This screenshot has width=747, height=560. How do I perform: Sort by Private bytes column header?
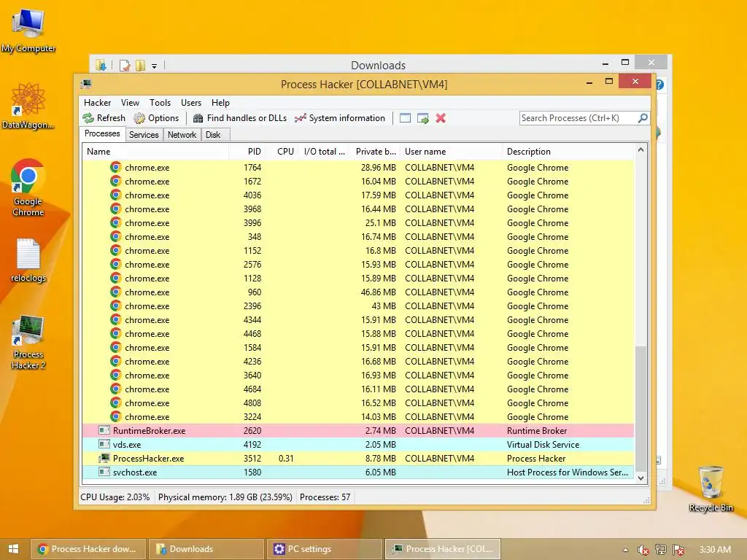point(376,152)
